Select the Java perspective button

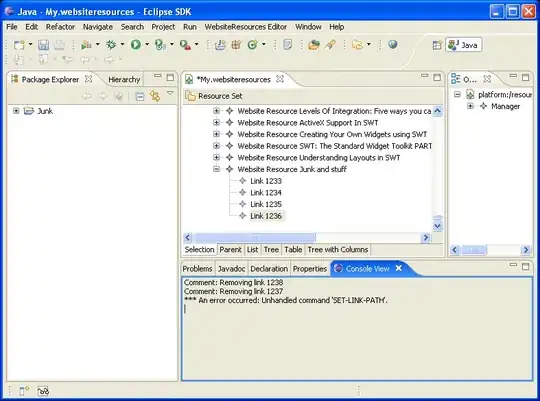464,45
